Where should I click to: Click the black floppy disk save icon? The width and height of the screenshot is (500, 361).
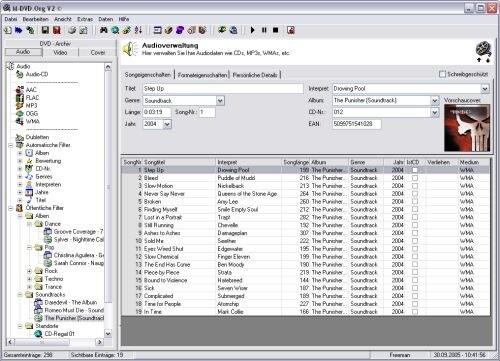[45, 30]
